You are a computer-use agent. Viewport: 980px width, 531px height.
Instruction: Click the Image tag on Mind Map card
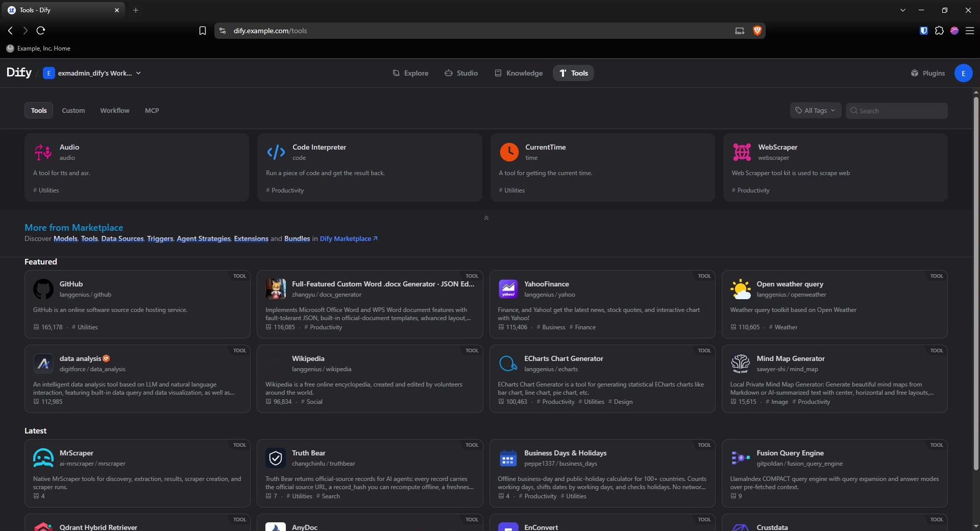click(777, 402)
